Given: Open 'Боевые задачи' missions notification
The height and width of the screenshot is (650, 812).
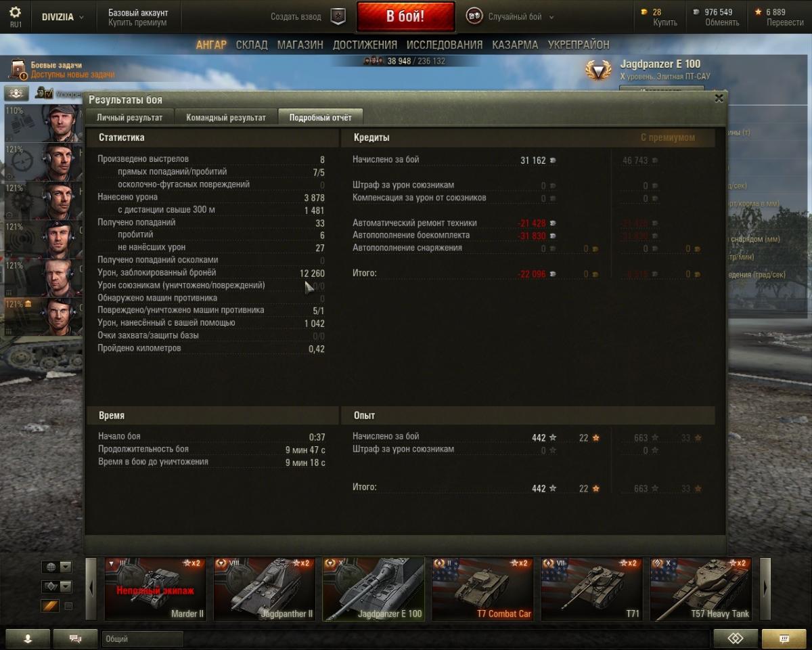Looking at the screenshot, I should tap(61, 70).
